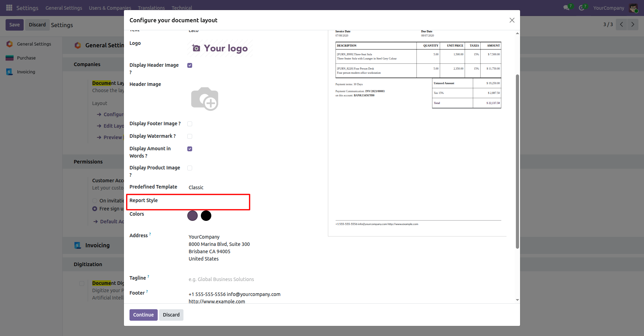644x336 pixels.
Task: Open Configure document layout link
Action: [111, 114]
